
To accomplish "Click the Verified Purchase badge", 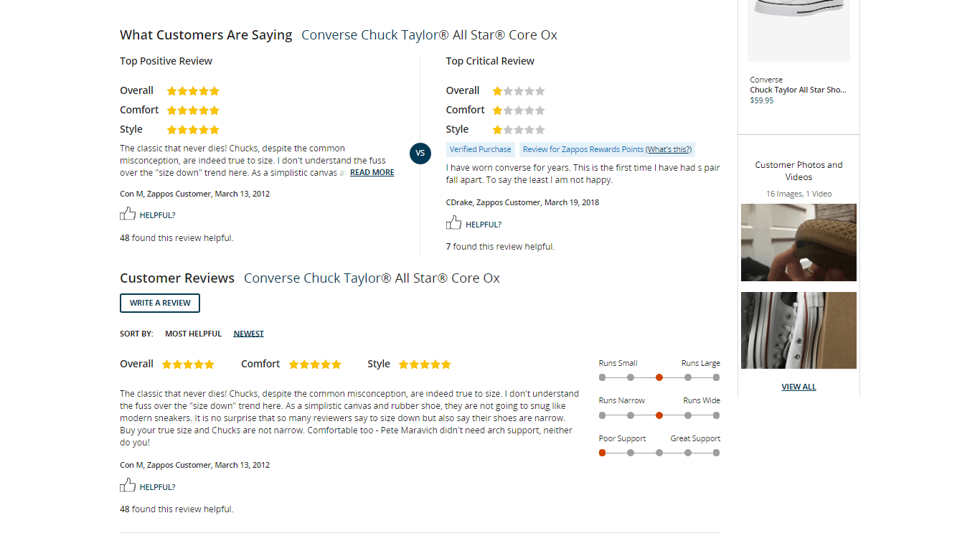I will 481,150.
